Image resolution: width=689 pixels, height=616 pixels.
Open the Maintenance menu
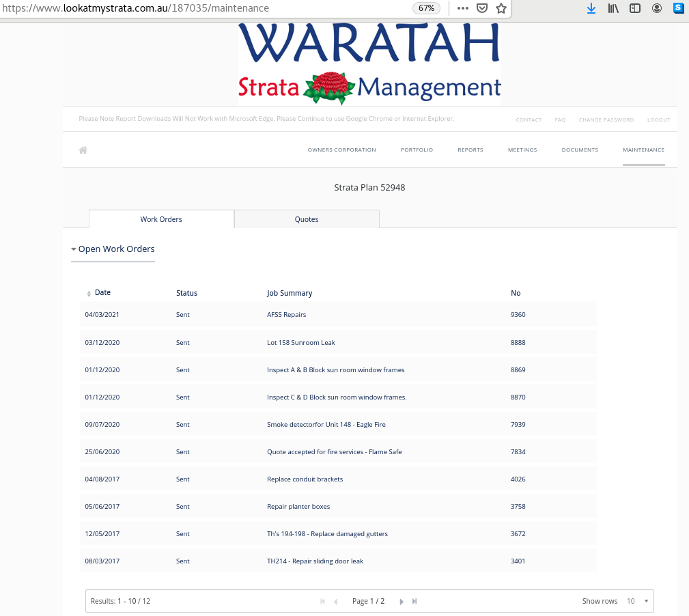tap(644, 150)
